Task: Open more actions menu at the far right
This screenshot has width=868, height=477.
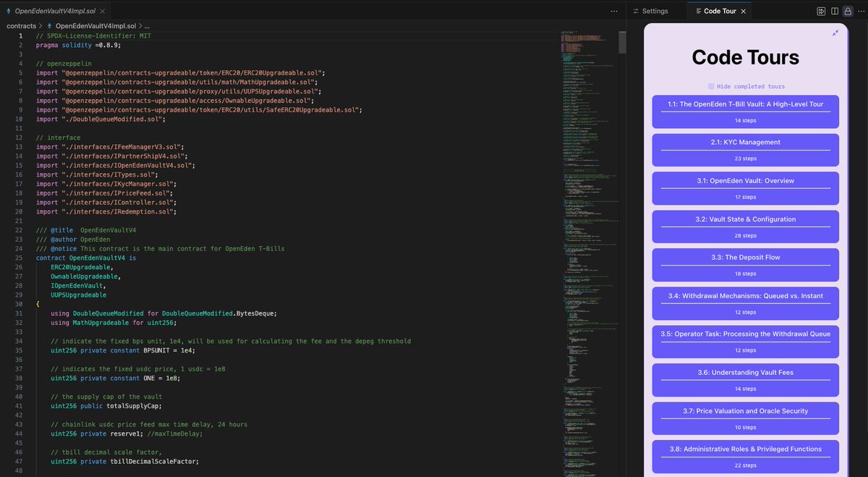Action: (860, 12)
